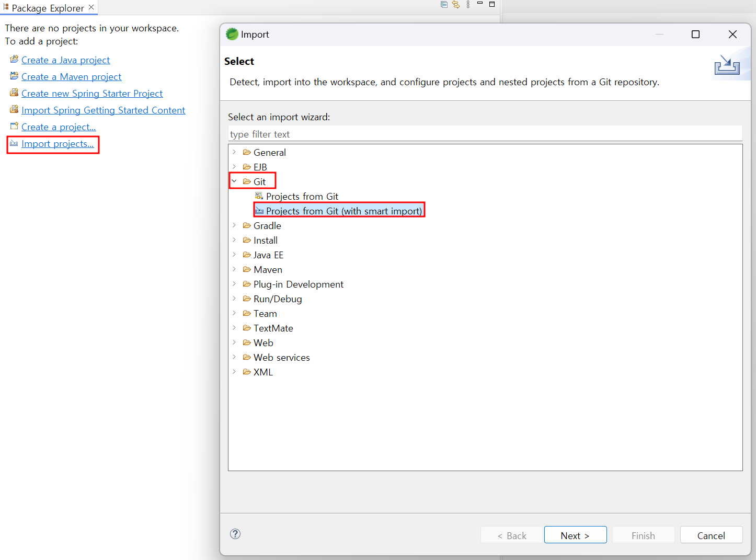Open the Create a Java project link

click(x=66, y=60)
